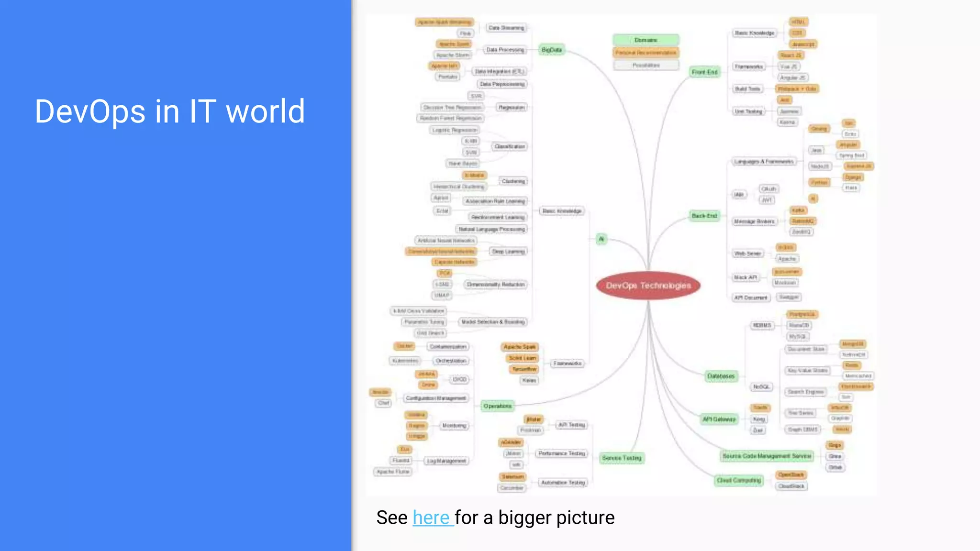Click the API Gateway node
The height and width of the screenshot is (551, 980).
(x=719, y=419)
